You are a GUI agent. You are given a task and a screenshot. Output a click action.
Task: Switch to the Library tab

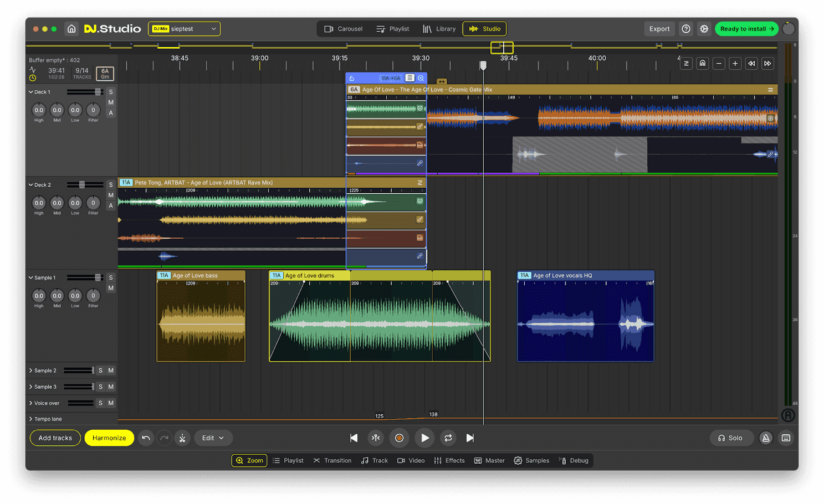pos(439,29)
